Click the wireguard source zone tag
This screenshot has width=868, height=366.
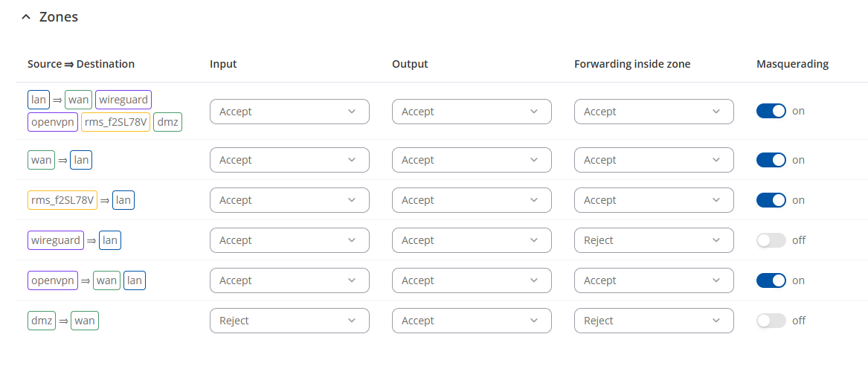click(x=55, y=240)
